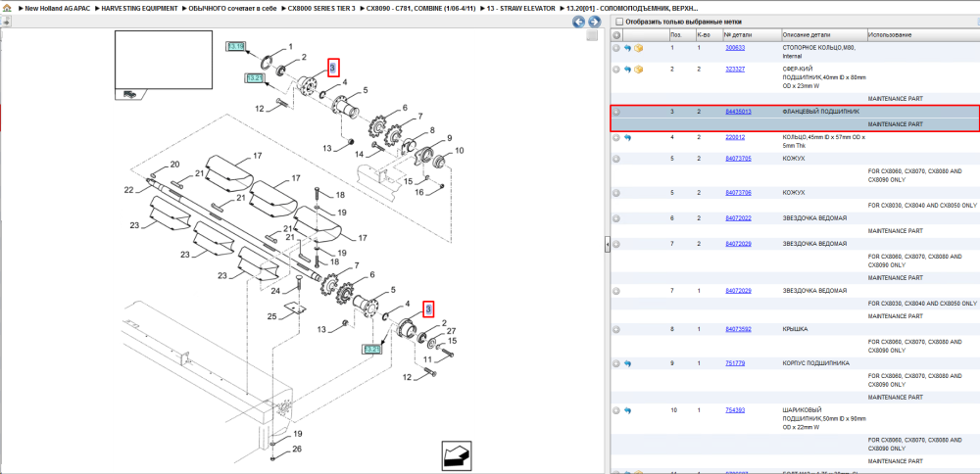980x474 pixels.
Task: Click plus icon on part 754393 row
Action: [616, 410]
